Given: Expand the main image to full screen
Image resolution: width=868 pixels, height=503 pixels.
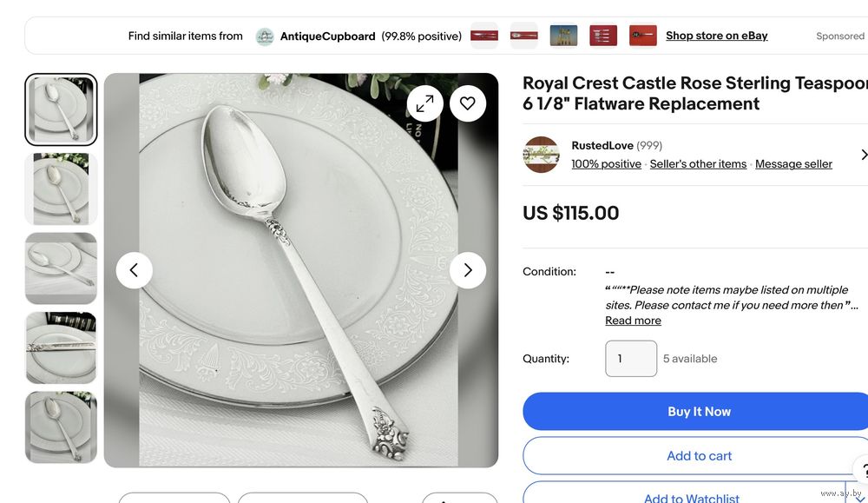Looking at the screenshot, I should click(424, 104).
